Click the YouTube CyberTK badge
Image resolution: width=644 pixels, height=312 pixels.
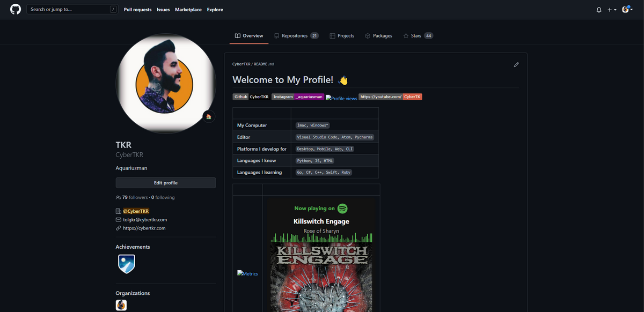click(x=390, y=97)
